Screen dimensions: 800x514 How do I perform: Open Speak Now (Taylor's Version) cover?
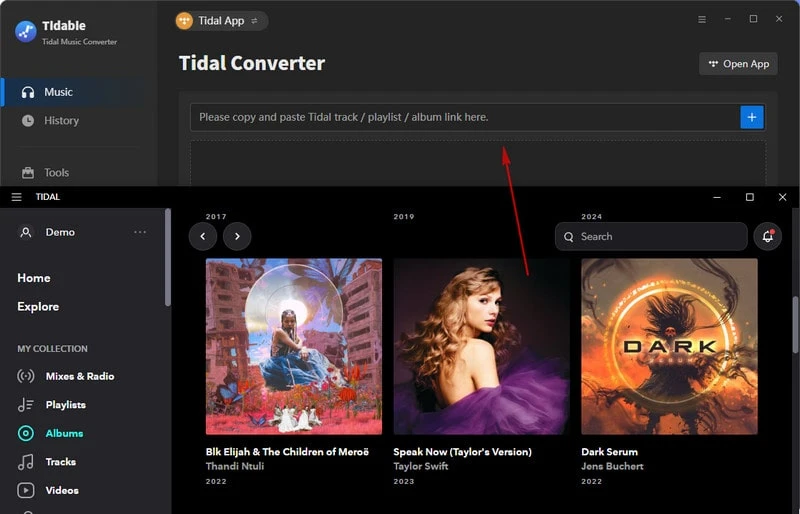(482, 347)
